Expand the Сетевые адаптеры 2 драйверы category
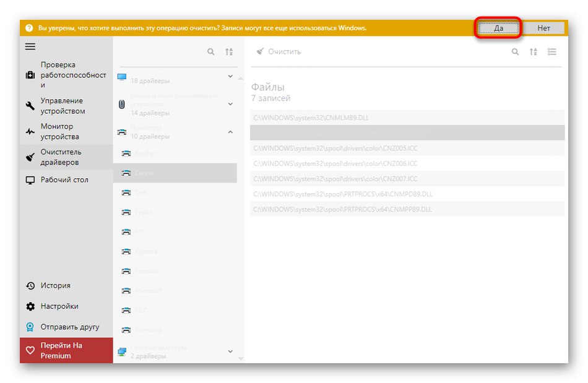The image size is (588, 383). tap(230, 351)
